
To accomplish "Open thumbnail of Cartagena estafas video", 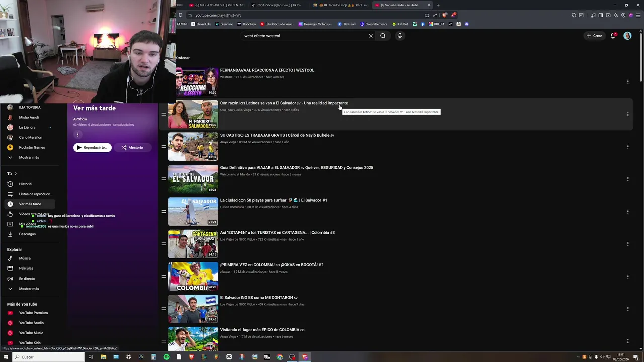I will coord(193,244).
